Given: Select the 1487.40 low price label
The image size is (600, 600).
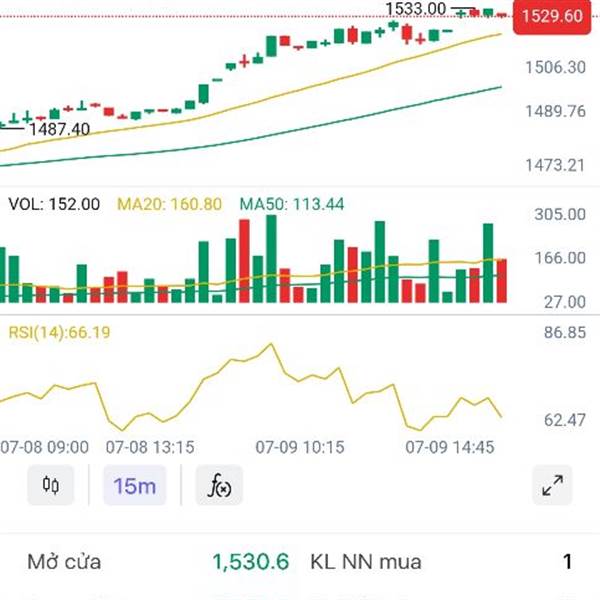Looking at the screenshot, I should pos(60,129).
